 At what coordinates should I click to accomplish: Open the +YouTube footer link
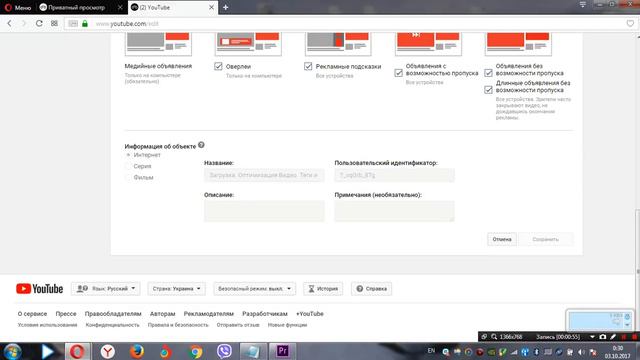(x=310, y=314)
